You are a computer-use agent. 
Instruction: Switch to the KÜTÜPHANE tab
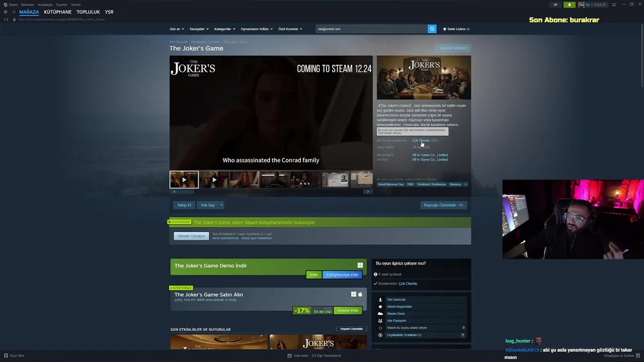pyautogui.click(x=58, y=12)
